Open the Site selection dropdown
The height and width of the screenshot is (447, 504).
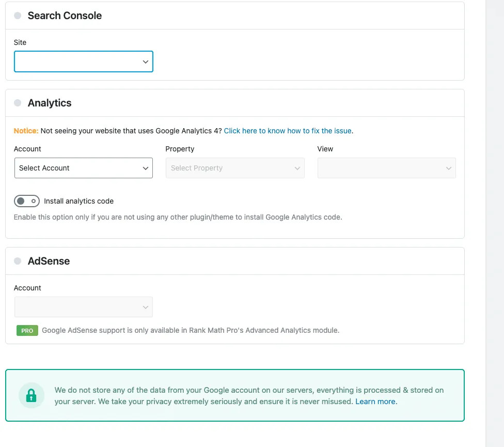[x=83, y=61]
